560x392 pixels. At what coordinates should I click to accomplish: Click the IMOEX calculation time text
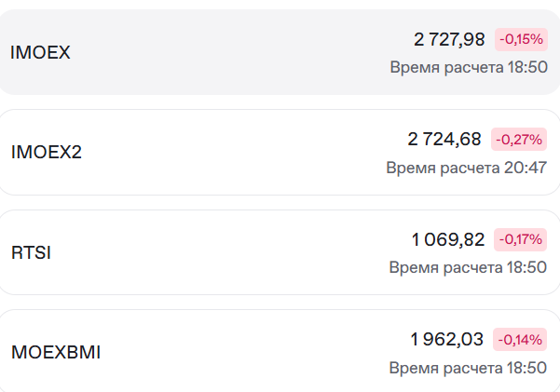pyautogui.click(x=469, y=67)
